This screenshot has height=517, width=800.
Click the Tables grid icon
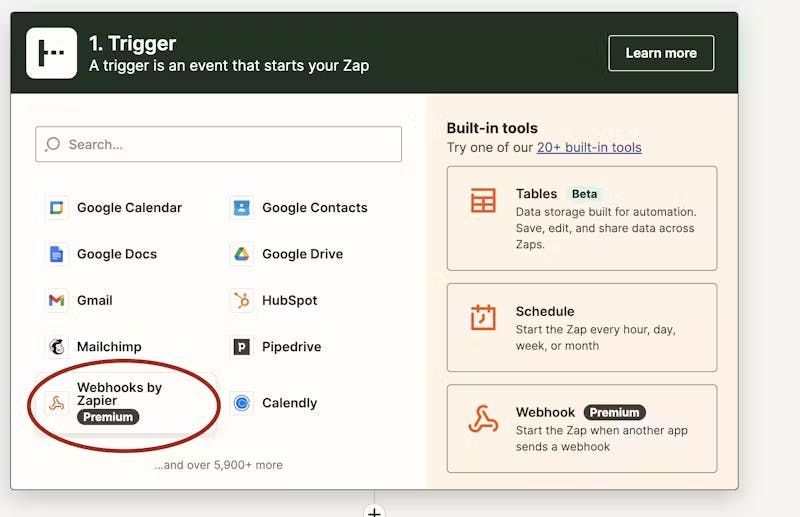pos(483,200)
